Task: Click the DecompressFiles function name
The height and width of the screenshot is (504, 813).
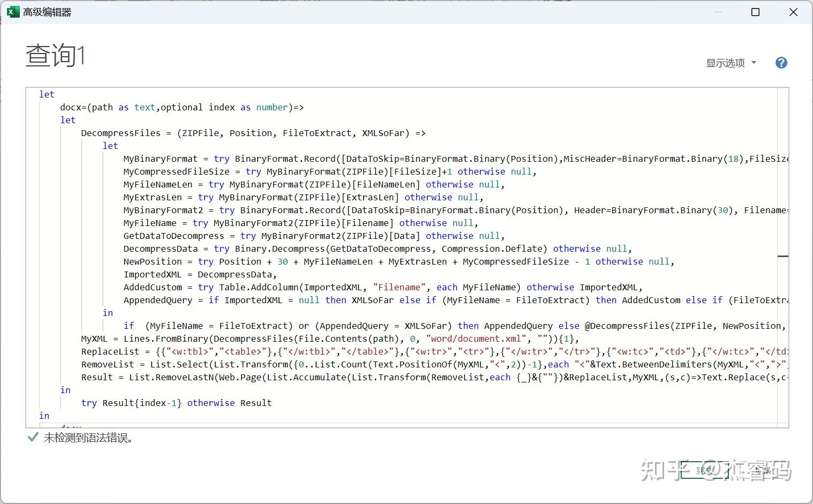Action: click(x=121, y=133)
